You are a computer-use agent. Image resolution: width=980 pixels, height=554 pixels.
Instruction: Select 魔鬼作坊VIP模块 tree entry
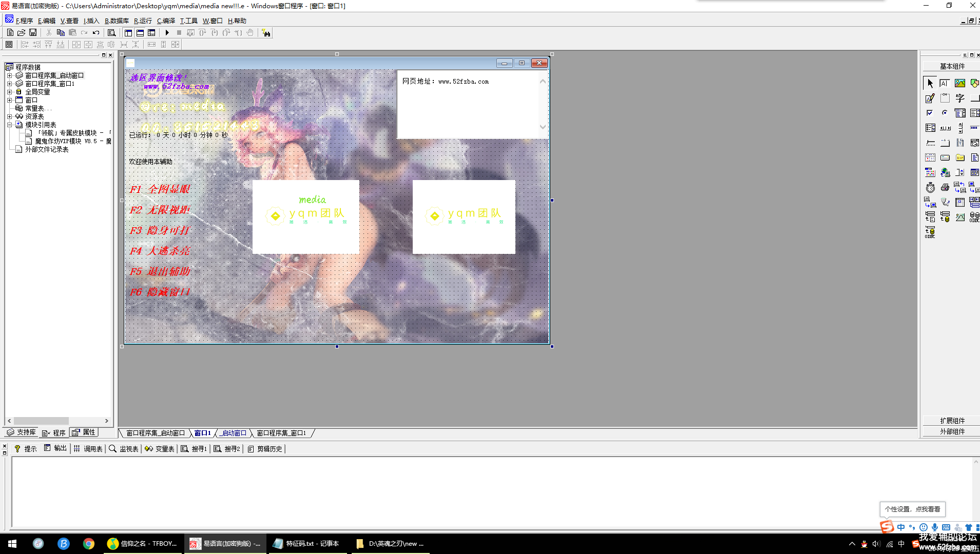73,141
